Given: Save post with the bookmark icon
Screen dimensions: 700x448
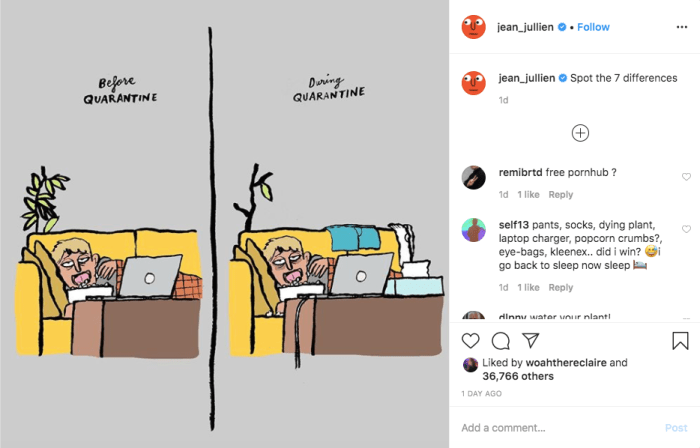Looking at the screenshot, I should (x=680, y=341).
